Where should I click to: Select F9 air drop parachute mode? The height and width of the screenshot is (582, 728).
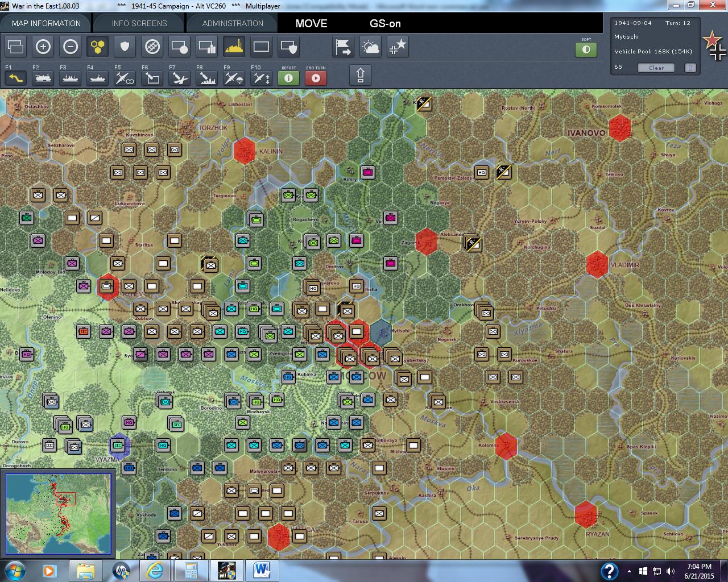[x=234, y=77]
